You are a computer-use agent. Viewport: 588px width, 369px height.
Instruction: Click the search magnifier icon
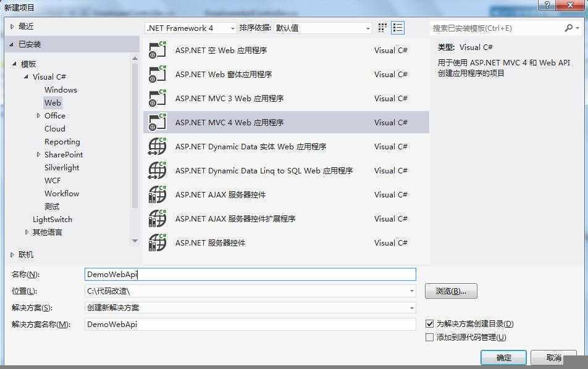[569, 28]
